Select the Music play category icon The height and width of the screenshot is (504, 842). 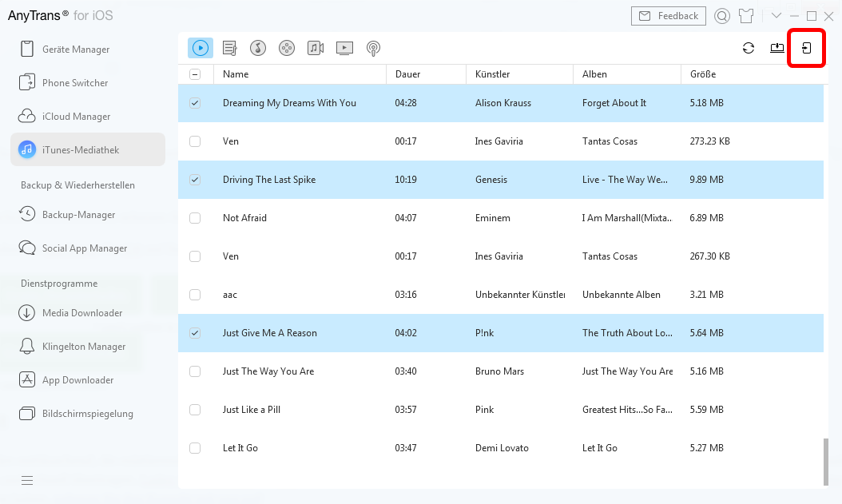point(201,48)
